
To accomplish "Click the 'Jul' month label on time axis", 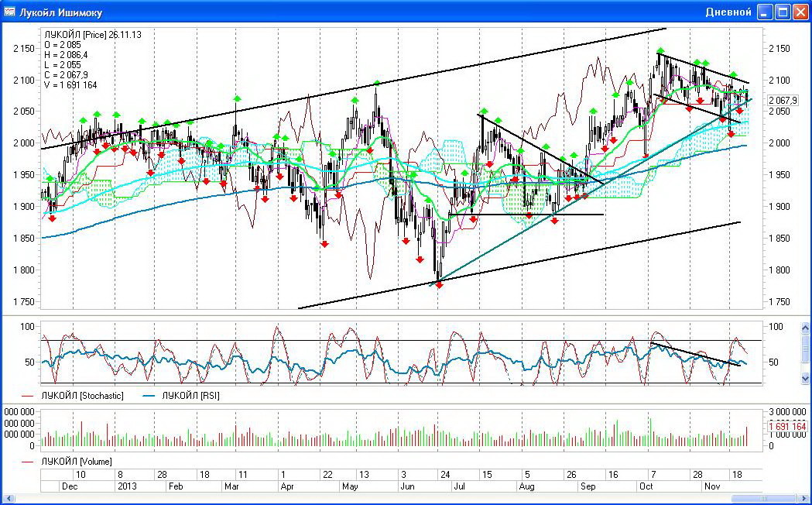I will pyautogui.click(x=459, y=486).
